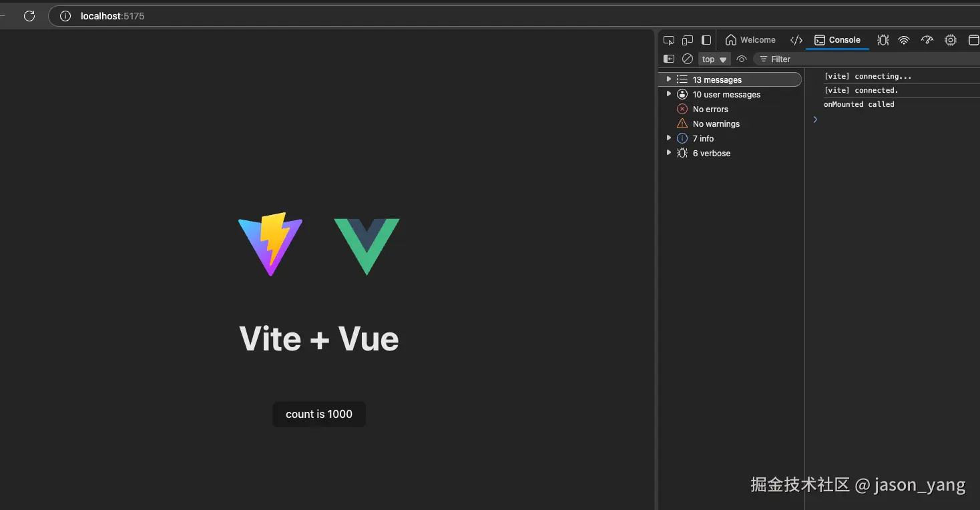View site information icon in address bar

65,16
